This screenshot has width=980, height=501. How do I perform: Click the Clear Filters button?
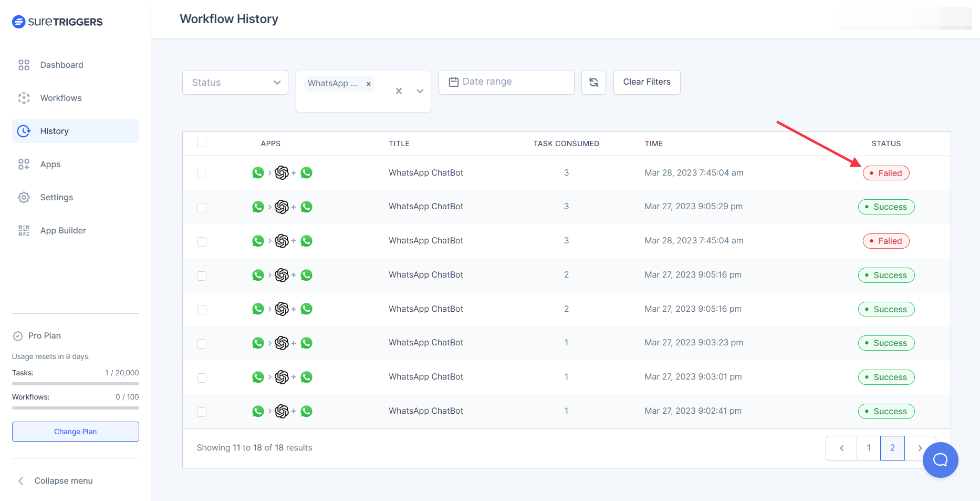click(x=647, y=82)
